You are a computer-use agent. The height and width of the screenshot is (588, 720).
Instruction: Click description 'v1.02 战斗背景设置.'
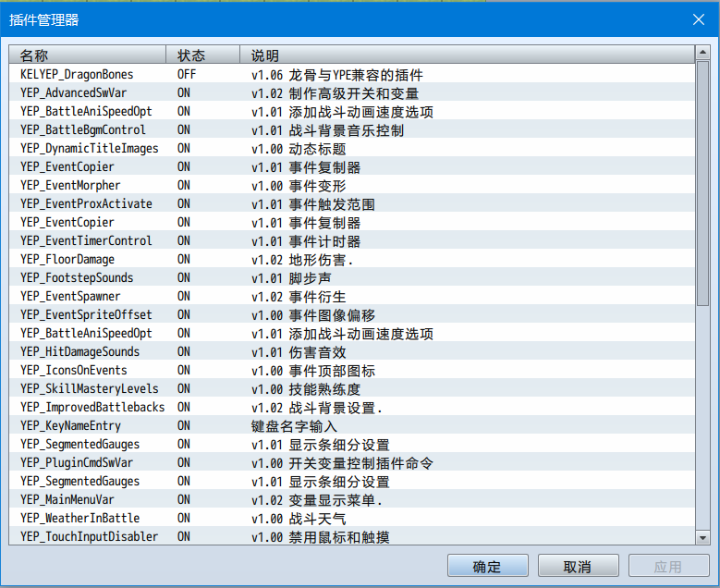point(317,408)
